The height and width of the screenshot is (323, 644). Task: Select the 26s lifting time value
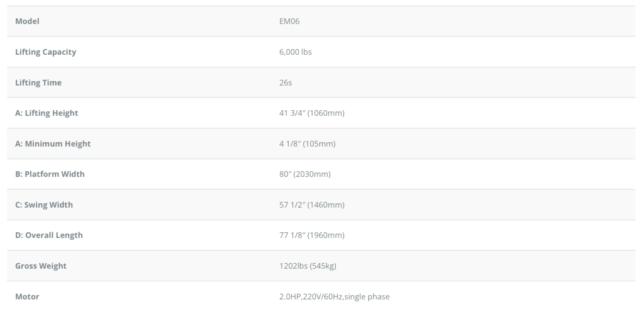click(x=285, y=82)
